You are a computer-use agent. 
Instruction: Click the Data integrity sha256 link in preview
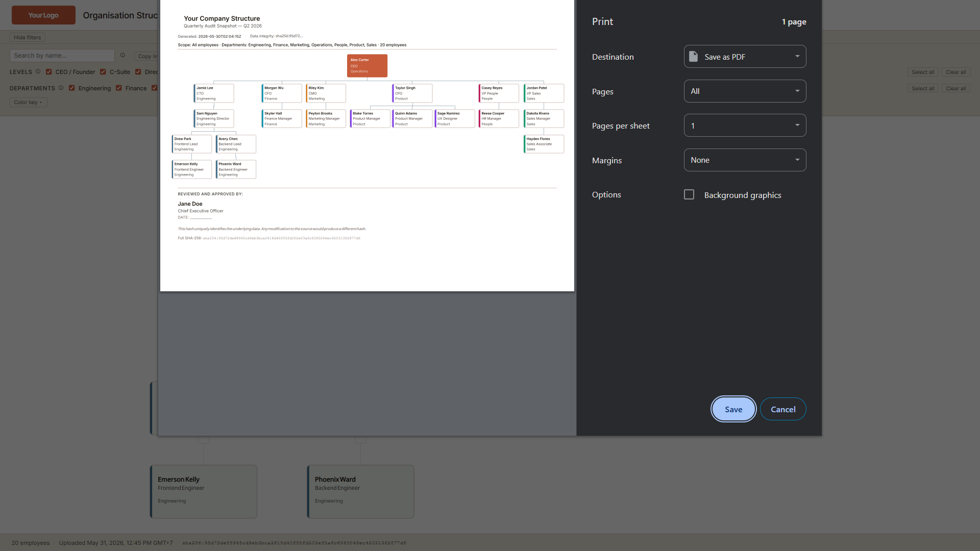coord(289,36)
